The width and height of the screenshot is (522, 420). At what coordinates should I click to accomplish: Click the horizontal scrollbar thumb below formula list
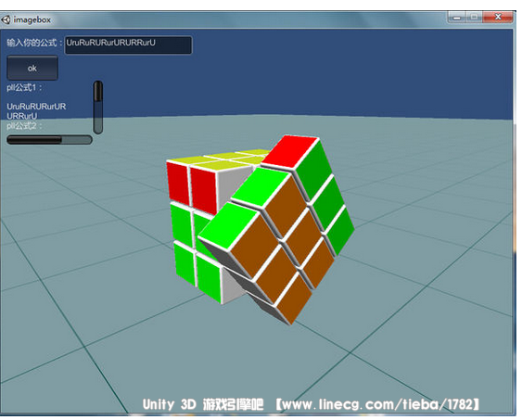click(34, 140)
